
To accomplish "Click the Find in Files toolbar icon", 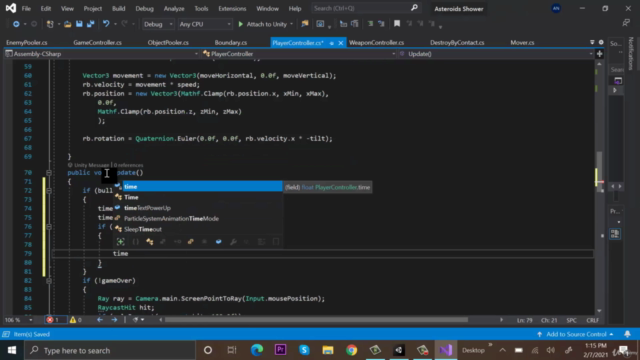I will point(304,24).
